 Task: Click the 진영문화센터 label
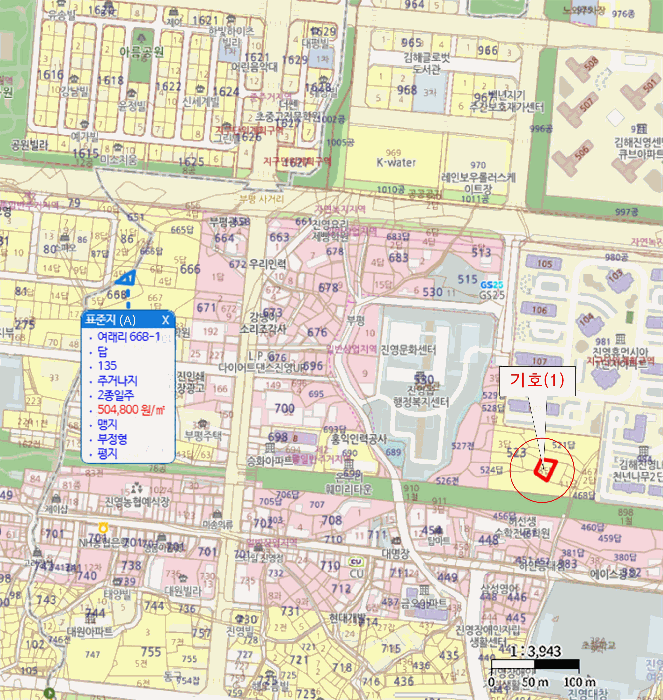tap(408, 350)
